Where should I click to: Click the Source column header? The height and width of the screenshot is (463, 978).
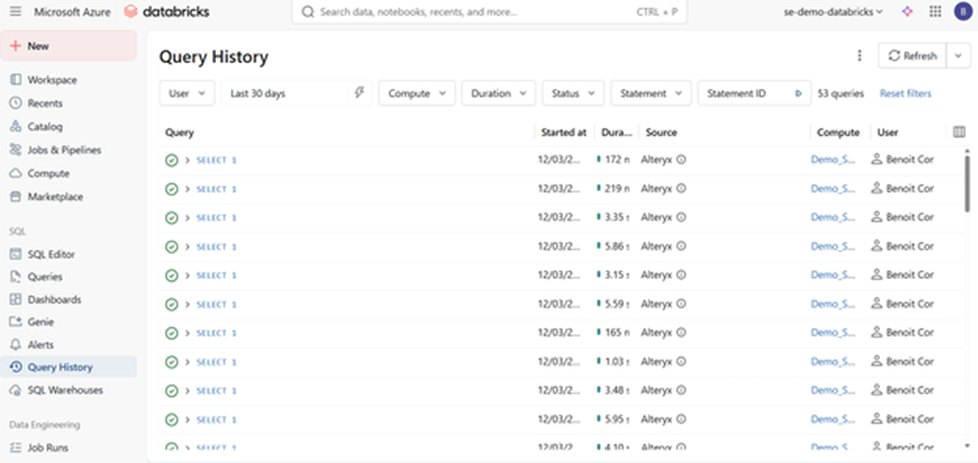(661, 132)
